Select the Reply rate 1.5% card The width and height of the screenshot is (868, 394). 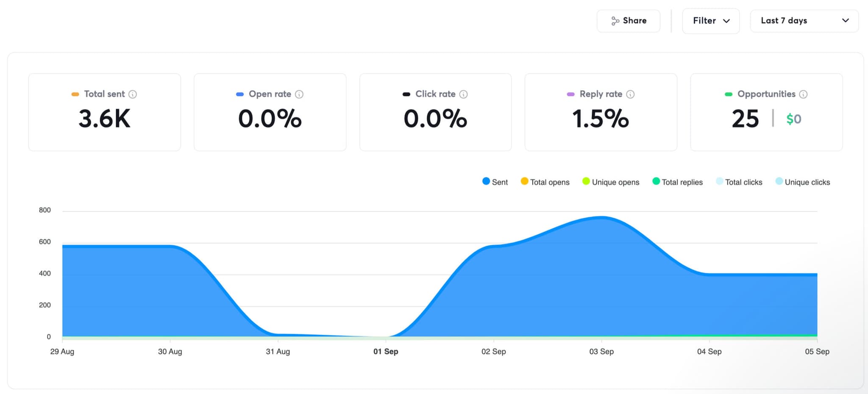pyautogui.click(x=601, y=112)
